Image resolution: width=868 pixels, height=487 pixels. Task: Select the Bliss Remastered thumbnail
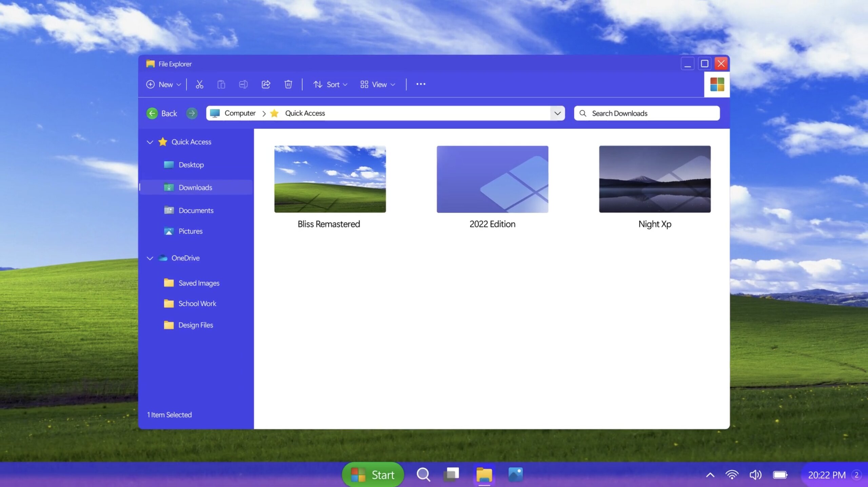pos(330,179)
